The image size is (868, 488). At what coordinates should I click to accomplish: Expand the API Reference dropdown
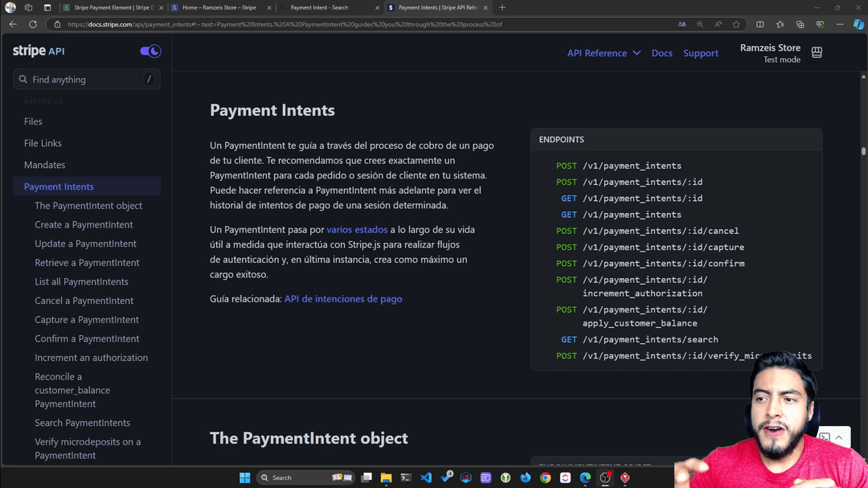pyautogui.click(x=604, y=53)
